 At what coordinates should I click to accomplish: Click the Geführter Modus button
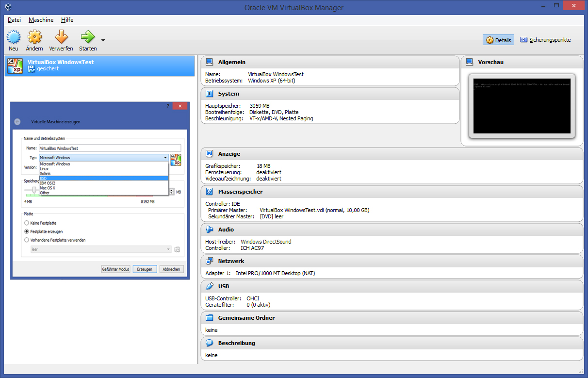point(116,269)
